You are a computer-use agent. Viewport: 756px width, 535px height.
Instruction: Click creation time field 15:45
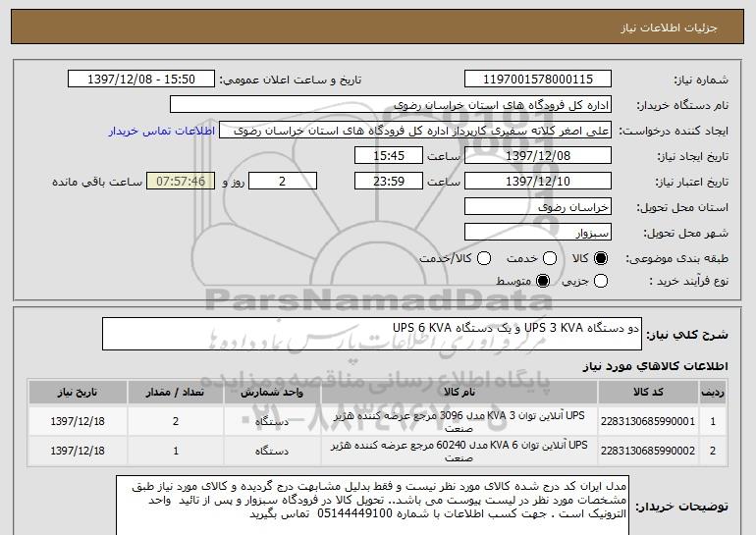click(389, 156)
